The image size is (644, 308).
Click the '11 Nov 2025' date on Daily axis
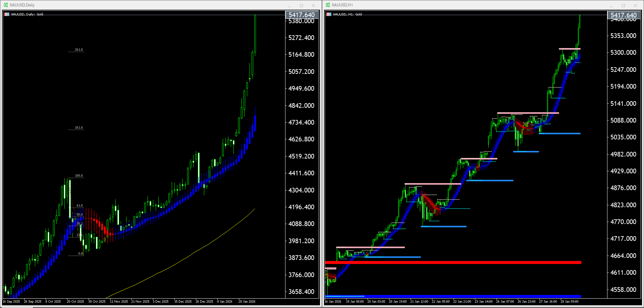tap(119, 302)
